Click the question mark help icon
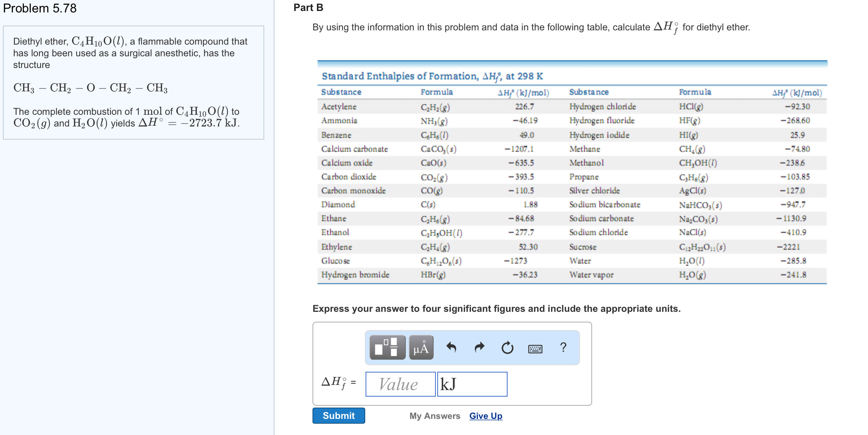The width and height of the screenshot is (868, 435). [563, 347]
